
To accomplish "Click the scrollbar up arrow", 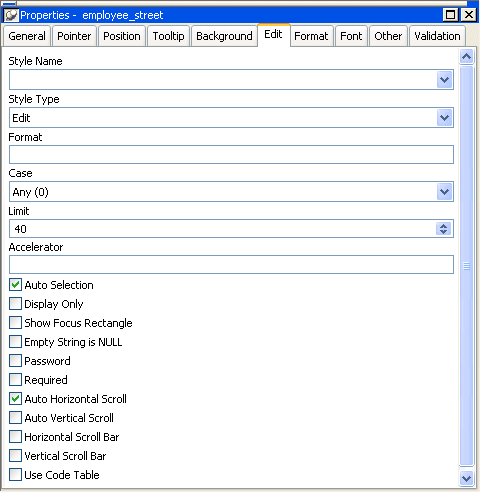I will point(467,57).
